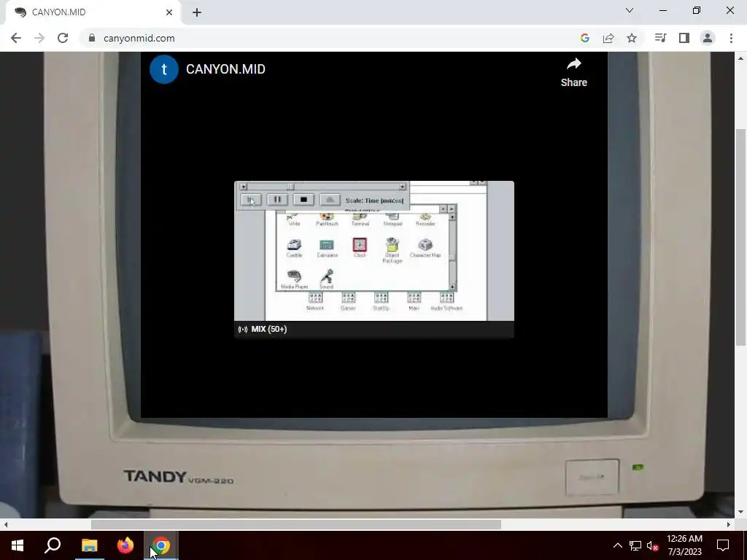View site information via the lock icon
This screenshot has width=747, height=560.
coord(92,38)
